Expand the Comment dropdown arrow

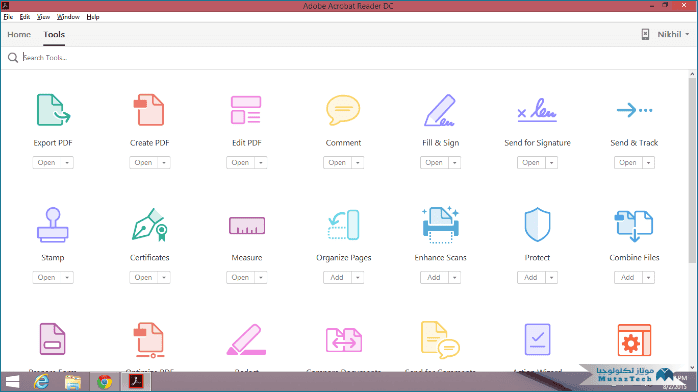tap(358, 163)
